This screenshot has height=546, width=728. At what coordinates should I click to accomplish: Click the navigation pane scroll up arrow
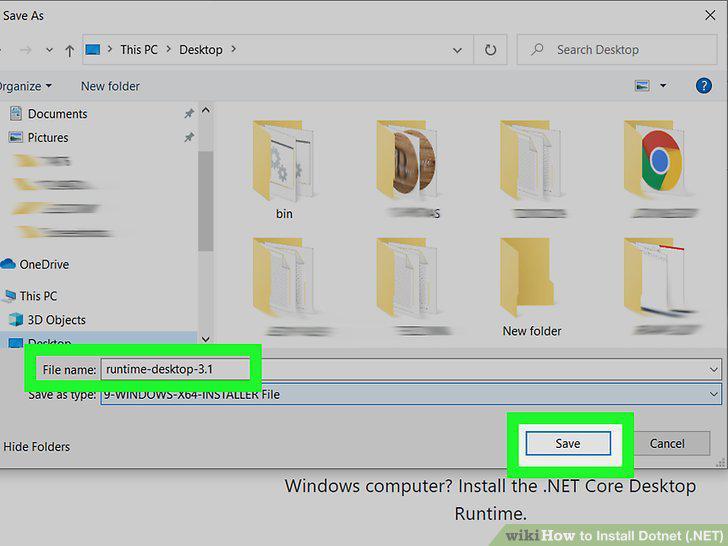point(206,110)
